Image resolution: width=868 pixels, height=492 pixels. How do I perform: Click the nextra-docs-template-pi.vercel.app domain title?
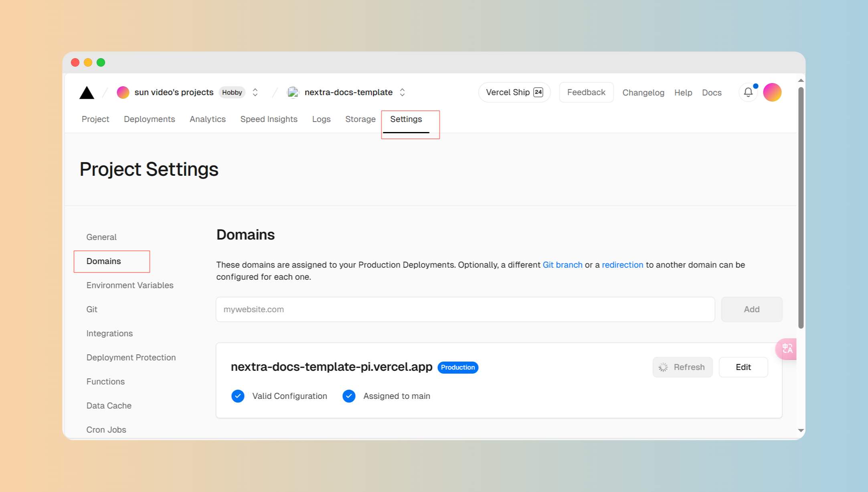click(332, 367)
